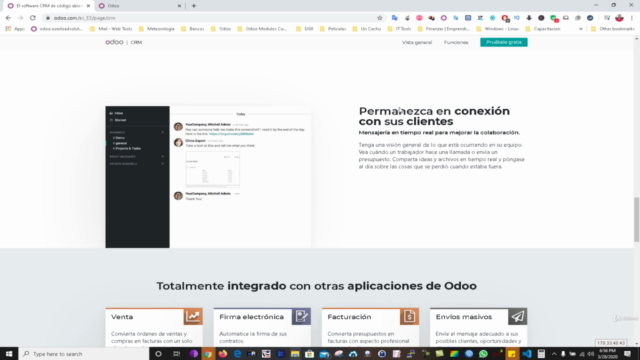Expand the Peliculas bookmark folder

click(x=333, y=29)
